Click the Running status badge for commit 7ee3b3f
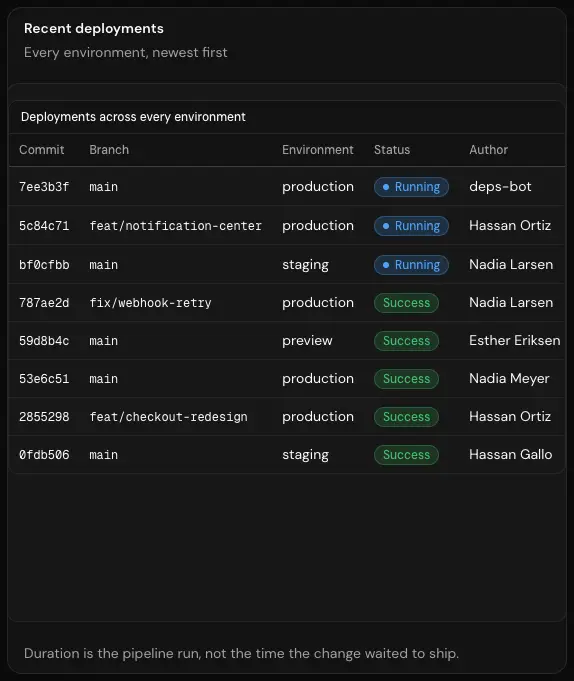 [411, 187]
